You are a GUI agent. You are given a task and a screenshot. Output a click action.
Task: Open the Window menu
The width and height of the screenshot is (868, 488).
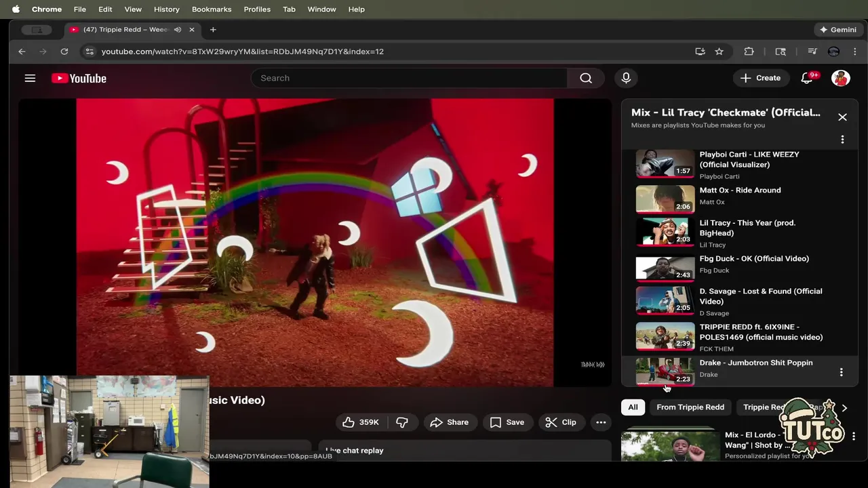tap(321, 9)
